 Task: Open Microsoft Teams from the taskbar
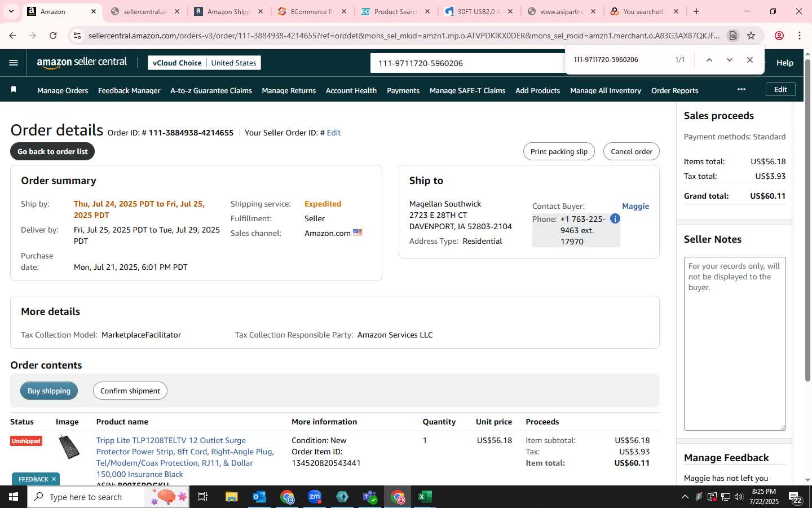point(370,497)
